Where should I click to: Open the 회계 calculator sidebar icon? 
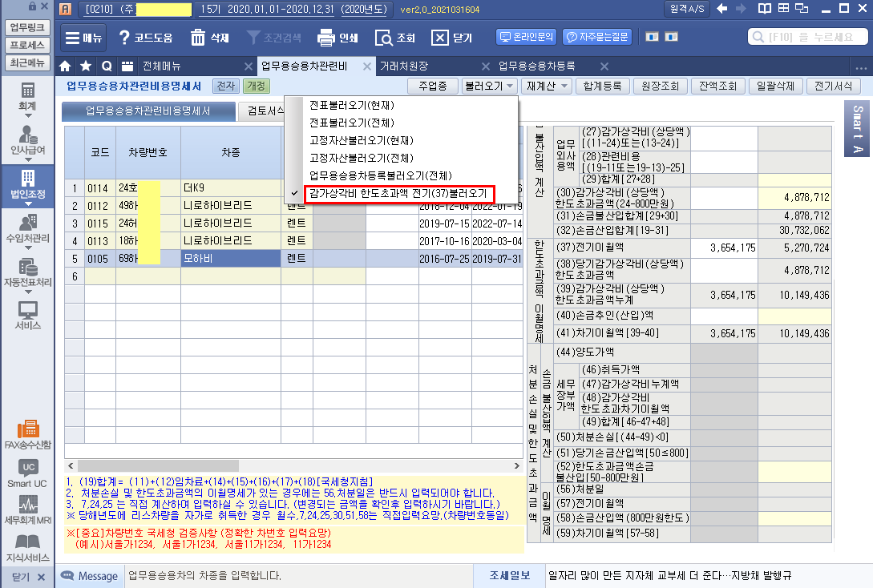28,91
